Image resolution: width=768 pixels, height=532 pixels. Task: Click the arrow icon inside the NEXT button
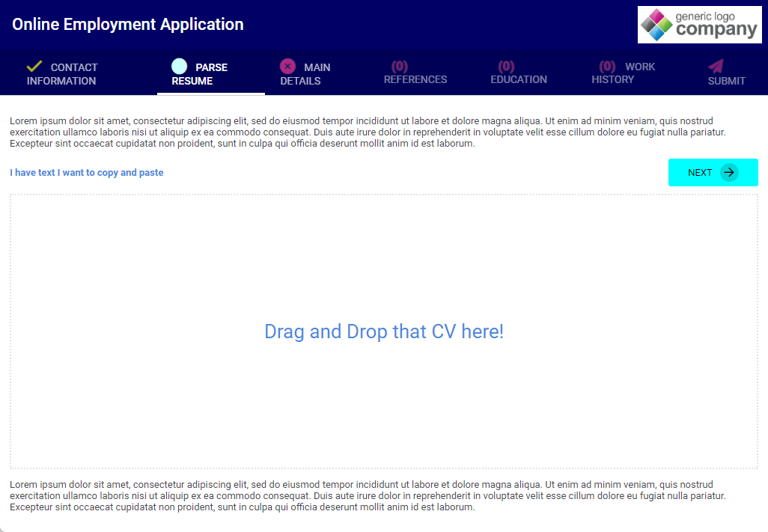pos(729,173)
